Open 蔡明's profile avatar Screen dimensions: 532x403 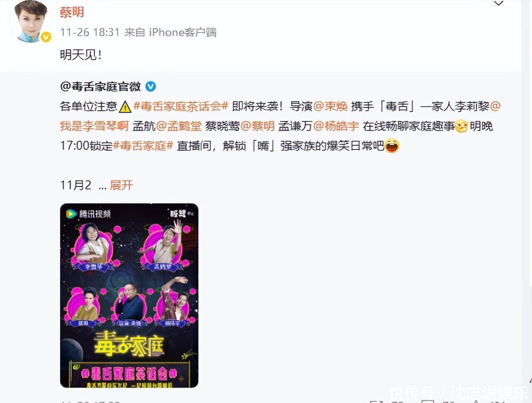(x=30, y=21)
